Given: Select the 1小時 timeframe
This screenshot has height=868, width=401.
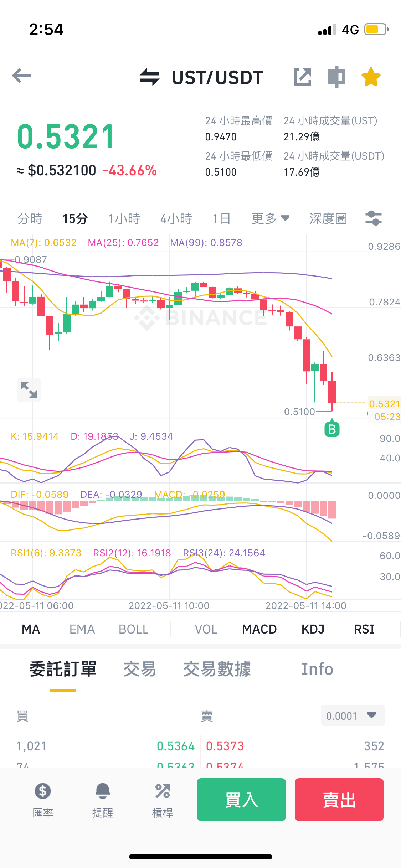Looking at the screenshot, I should [x=124, y=218].
